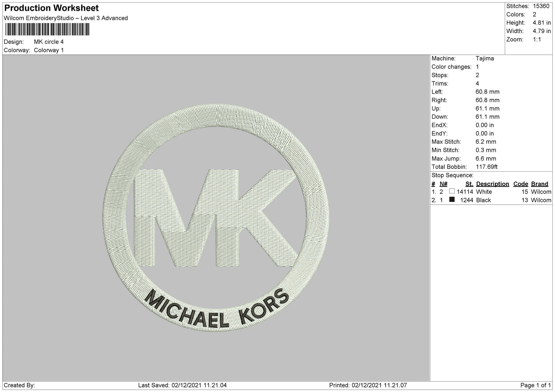Click the stitches count 15360
555x392 pixels.
point(541,6)
